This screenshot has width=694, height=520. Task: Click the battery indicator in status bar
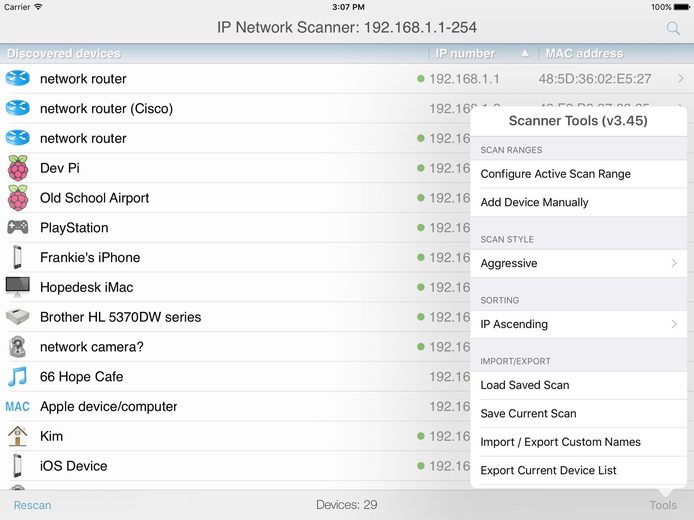point(681,7)
